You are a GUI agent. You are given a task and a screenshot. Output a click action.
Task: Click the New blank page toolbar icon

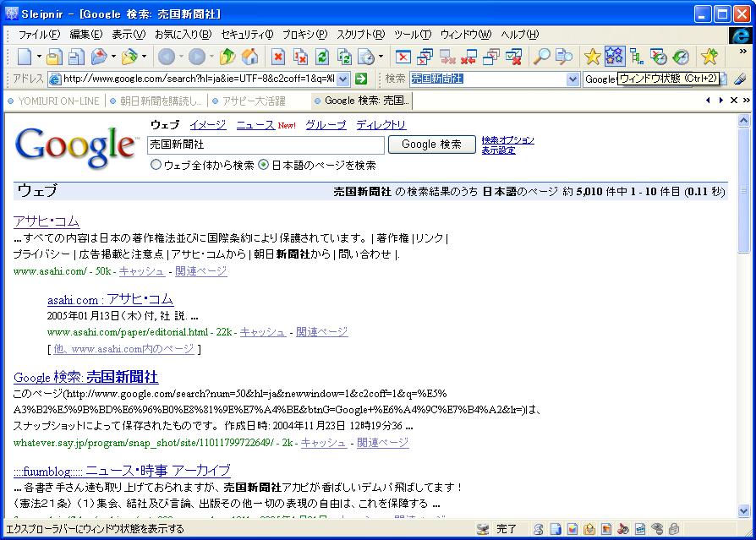(23, 57)
